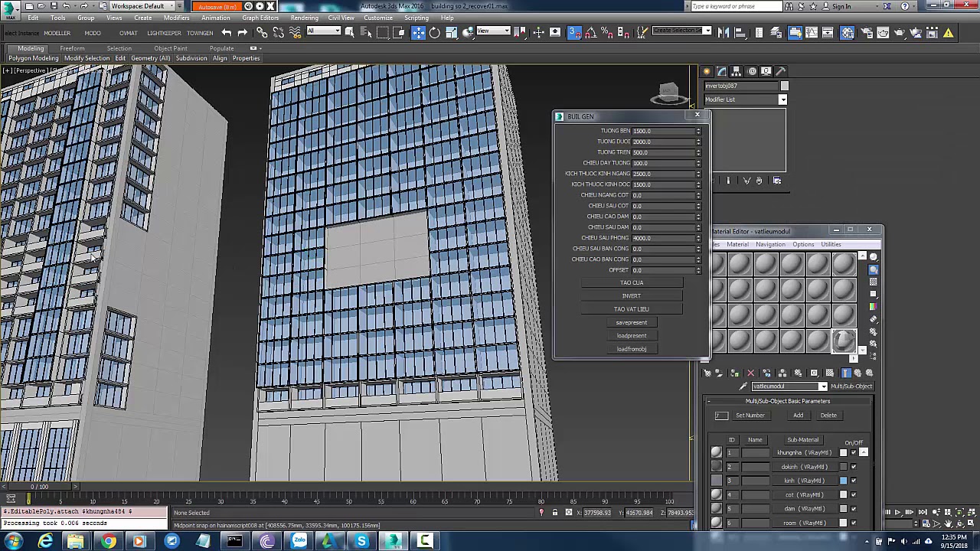Open the Rendering menu
The image size is (980, 551).
pyautogui.click(x=304, y=18)
